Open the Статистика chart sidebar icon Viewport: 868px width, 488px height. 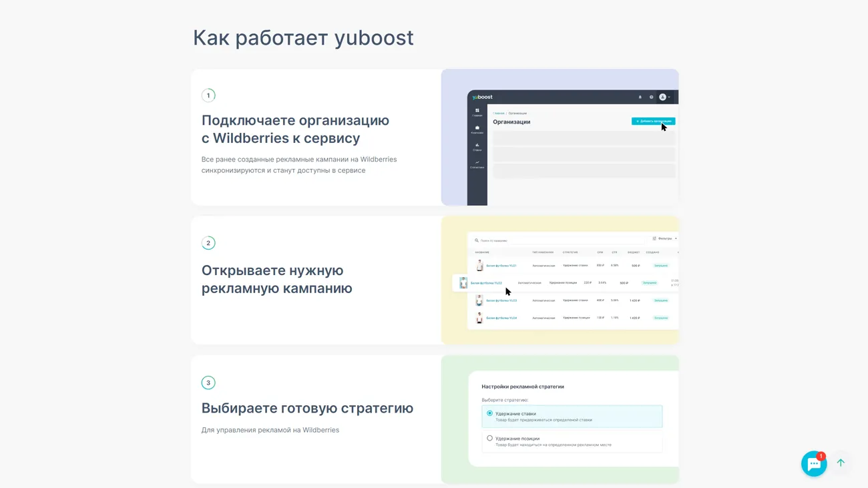[477, 164]
